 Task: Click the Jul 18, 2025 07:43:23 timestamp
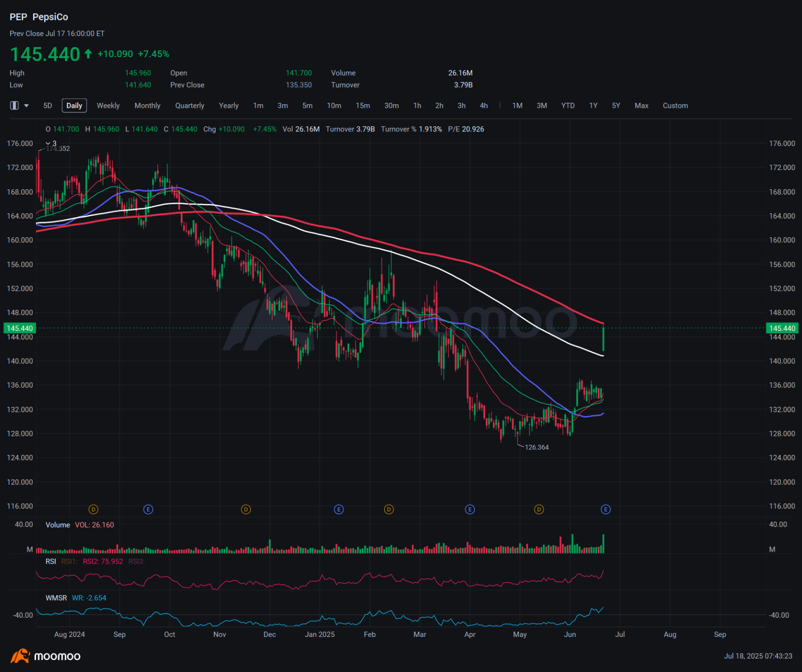coord(758,656)
